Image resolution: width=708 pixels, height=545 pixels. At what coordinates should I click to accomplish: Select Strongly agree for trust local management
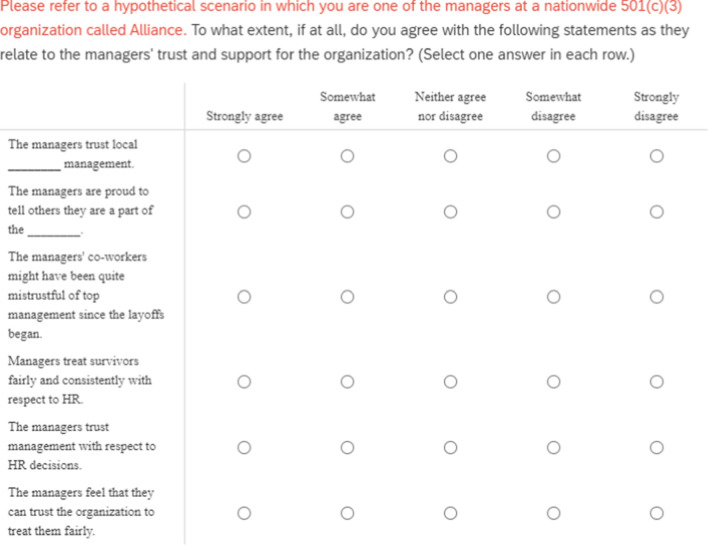point(243,156)
